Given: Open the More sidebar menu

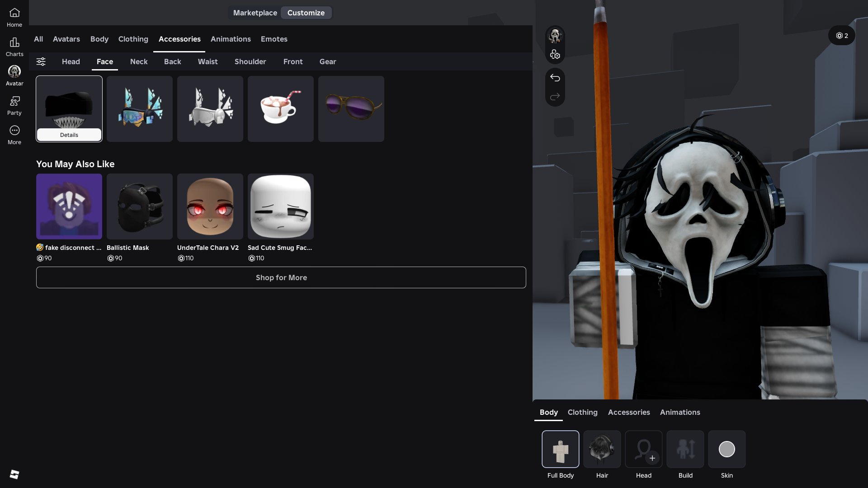Looking at the screenshot, I should click(x=14, y=135).
